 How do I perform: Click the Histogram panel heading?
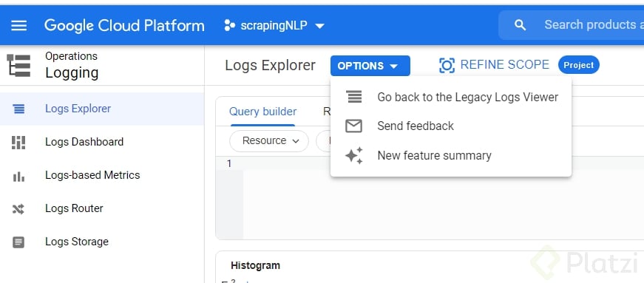click(x=256, y=265)
